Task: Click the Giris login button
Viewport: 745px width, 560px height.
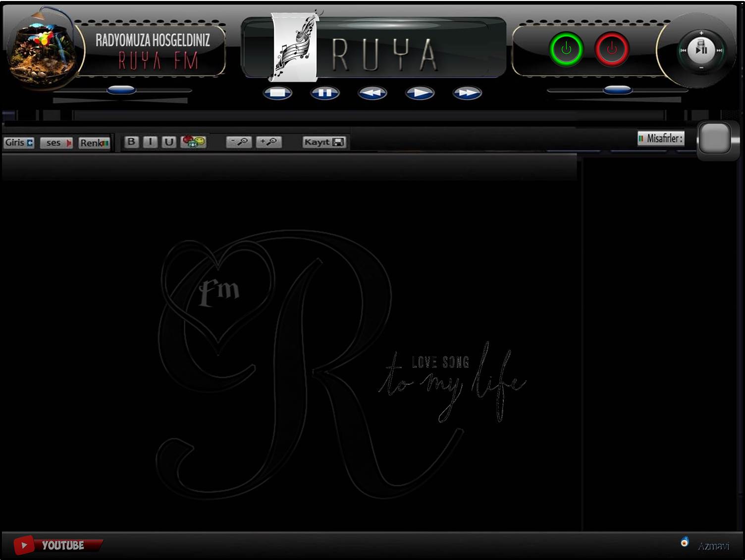Action: [x=19, y=143]
